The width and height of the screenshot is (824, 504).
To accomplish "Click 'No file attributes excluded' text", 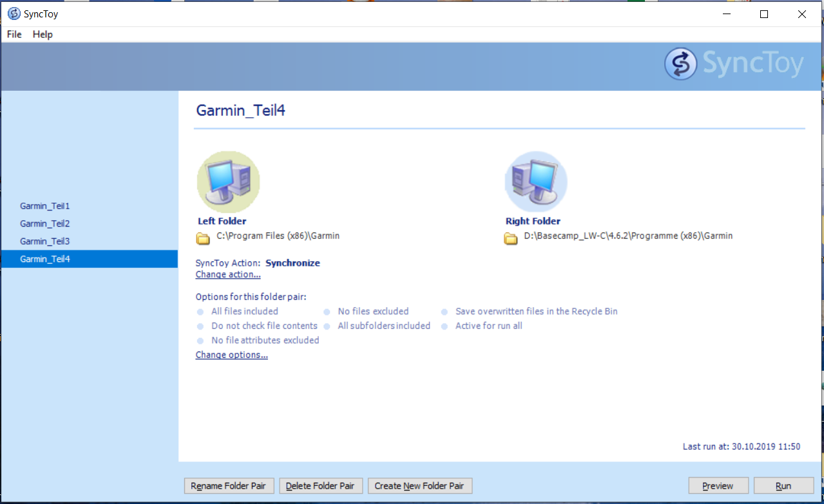I will tap(265, 340).
